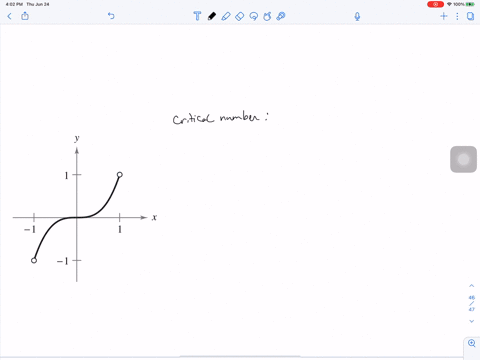Viewport: 480px width, 360px height.
Task: Open the page view icon
Action: click(470, 16)
